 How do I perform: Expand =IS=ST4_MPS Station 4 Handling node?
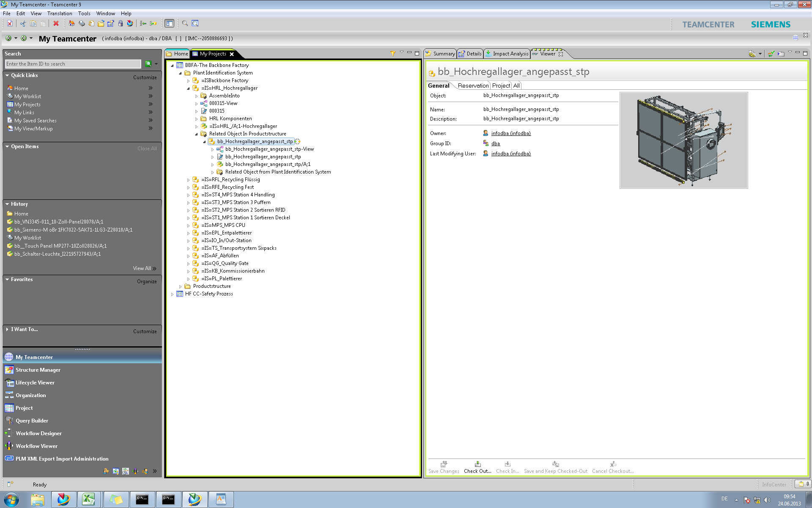(188, 195)
